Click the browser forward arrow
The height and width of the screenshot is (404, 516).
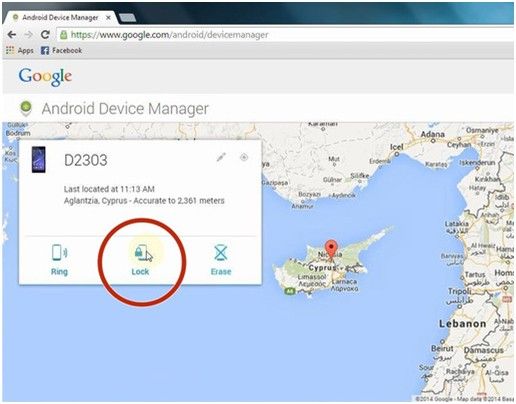(29, 35)
